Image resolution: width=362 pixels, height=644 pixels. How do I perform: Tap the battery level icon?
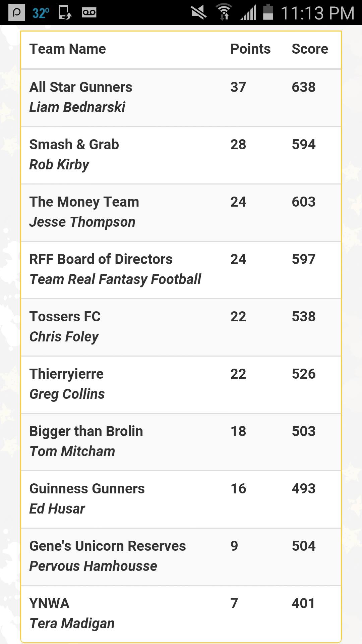pyautogui.click(x=268, y=12)
